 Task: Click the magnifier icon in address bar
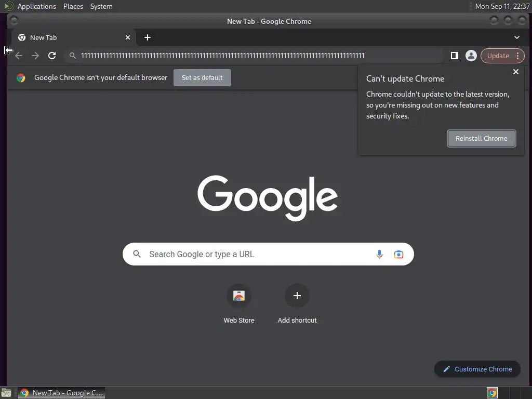[72, 56]
